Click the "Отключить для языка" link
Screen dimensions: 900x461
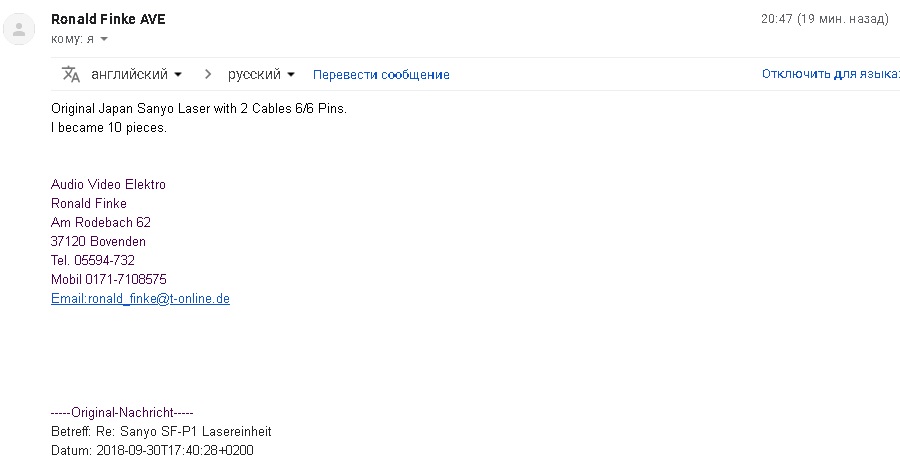(x=828, y=74)
